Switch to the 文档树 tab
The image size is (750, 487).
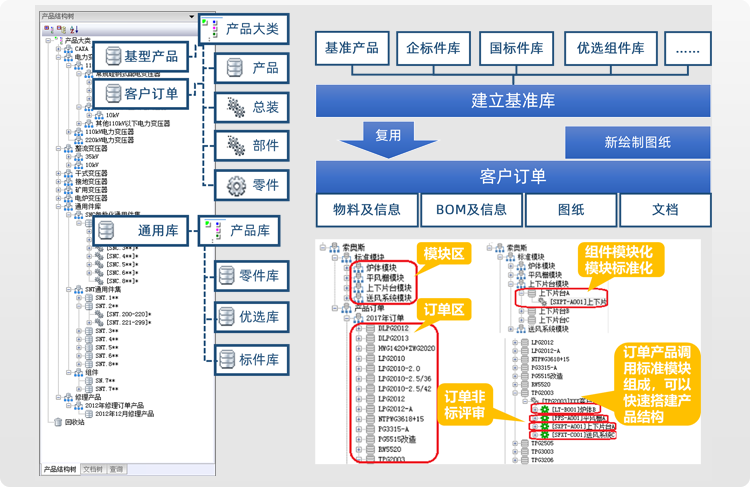point(92,468)
